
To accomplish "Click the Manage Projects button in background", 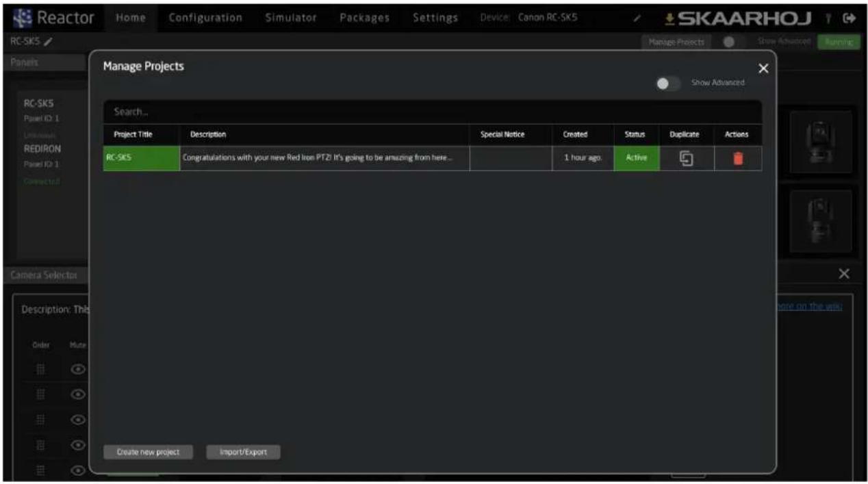I will pos(676,42).
